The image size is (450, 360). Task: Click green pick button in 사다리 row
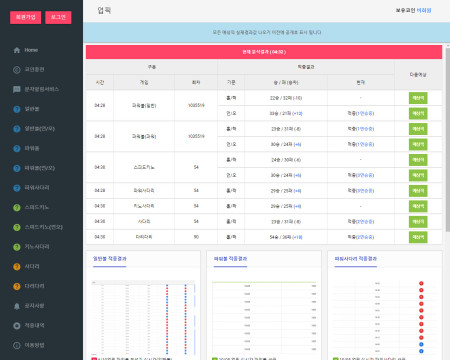click(418, 222)
